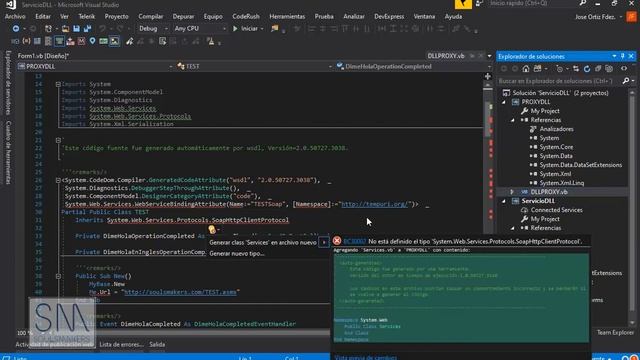Open the Iniciar button dropdown arrow
Image resolution: width=640 pixels, height=360 pixels.
(x=262, y=29)
